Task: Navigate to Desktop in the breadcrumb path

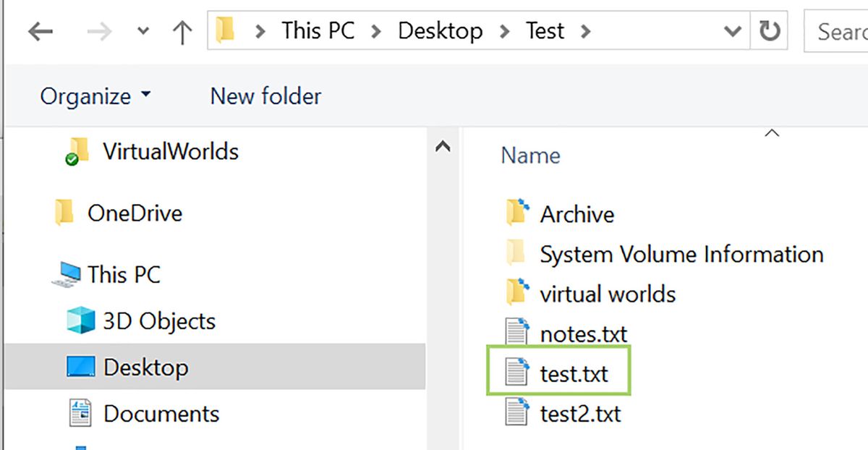Action: tap(440, 30)
